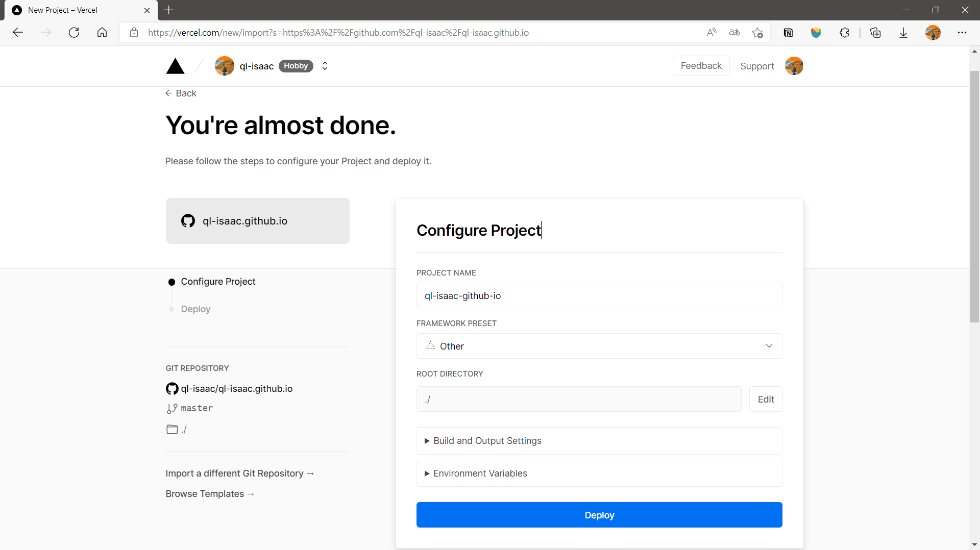The image size is (980, 550).
Task: Go back using the Back link
Action: point(181,93)
